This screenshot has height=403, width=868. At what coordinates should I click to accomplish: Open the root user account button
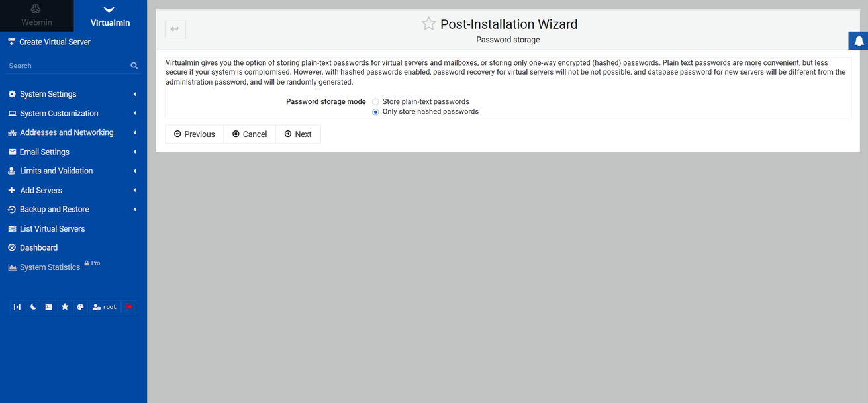[105, 307]
